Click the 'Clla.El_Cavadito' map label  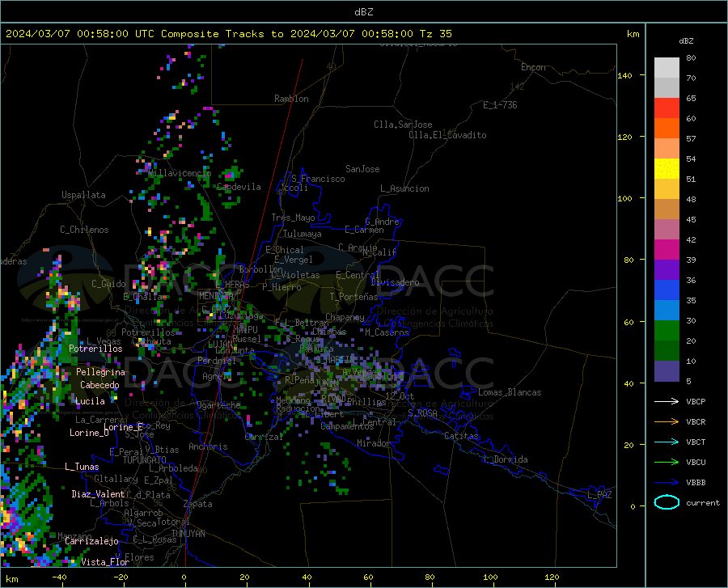point(447,135)
